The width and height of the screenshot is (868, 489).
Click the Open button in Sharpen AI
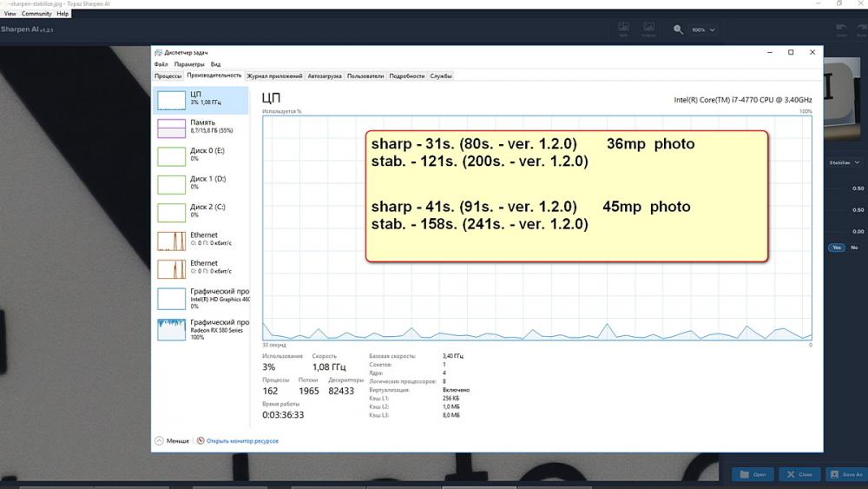(x=753, y=474)
